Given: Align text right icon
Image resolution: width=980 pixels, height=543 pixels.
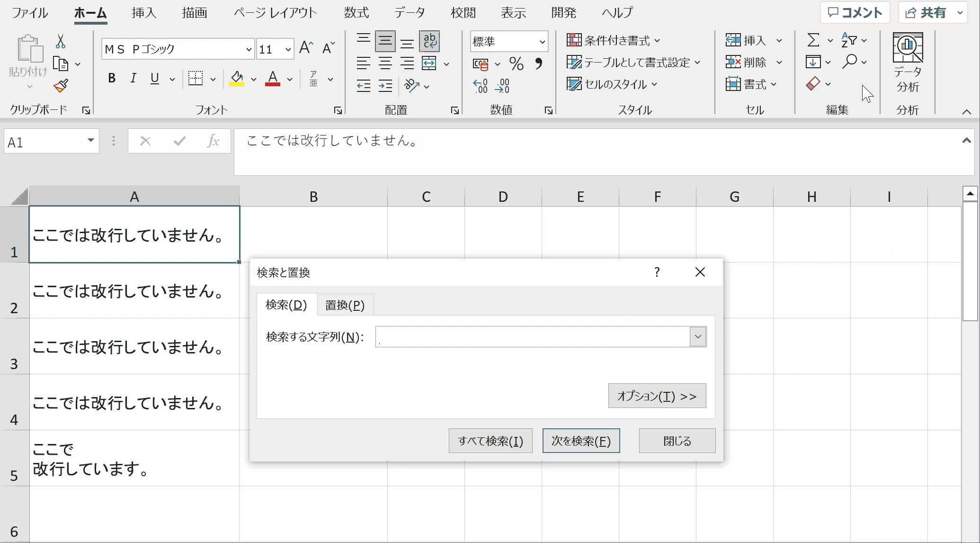Looking at the screenshot, I should tap(407, 63).
